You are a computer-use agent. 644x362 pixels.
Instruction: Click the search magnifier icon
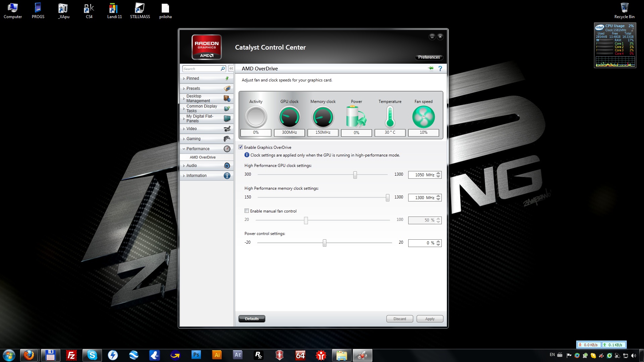(223, 69)
